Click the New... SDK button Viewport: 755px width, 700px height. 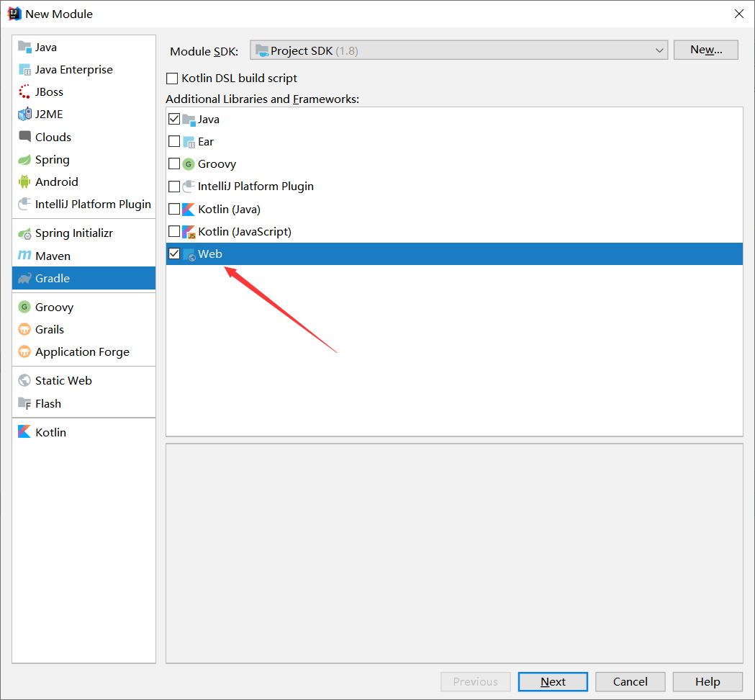coord(706,50)
